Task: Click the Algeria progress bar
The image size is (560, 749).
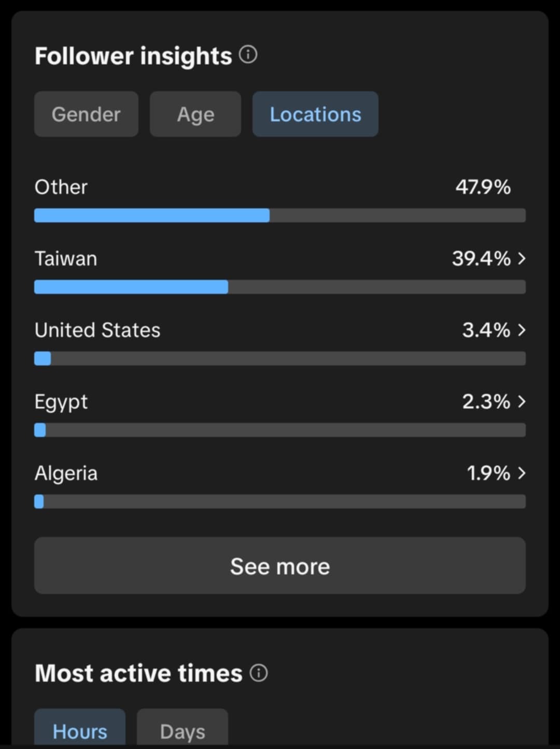Action: [280, 502]
